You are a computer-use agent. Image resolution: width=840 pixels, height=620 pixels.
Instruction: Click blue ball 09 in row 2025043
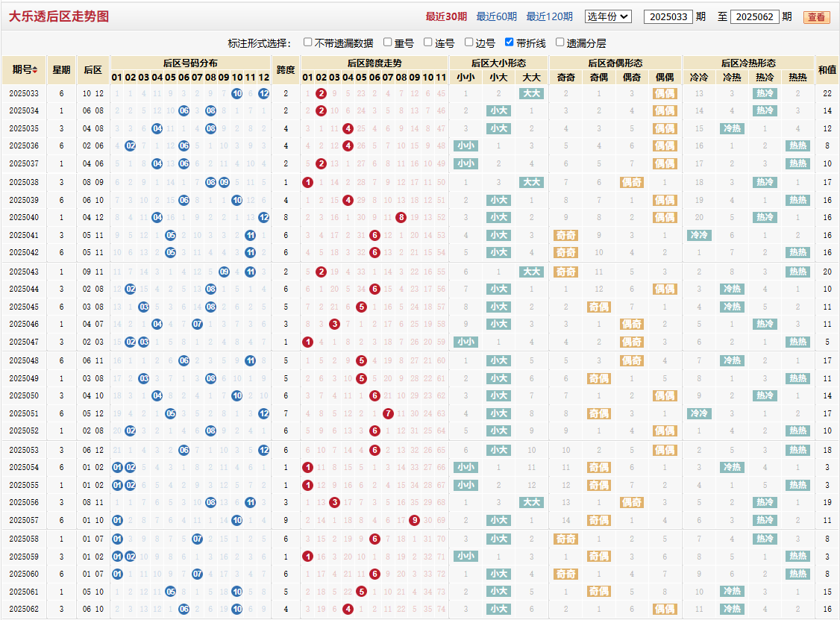[x=224, y=272]
